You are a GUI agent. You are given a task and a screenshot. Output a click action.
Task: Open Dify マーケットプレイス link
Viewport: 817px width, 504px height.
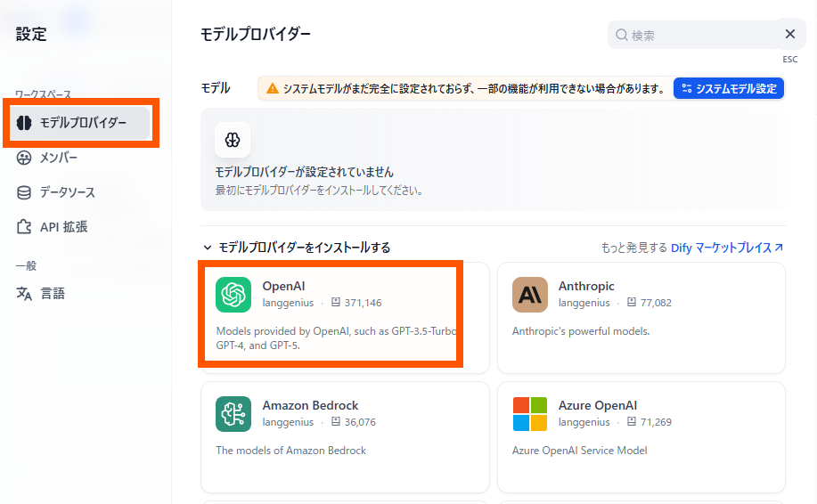point(727,248)
